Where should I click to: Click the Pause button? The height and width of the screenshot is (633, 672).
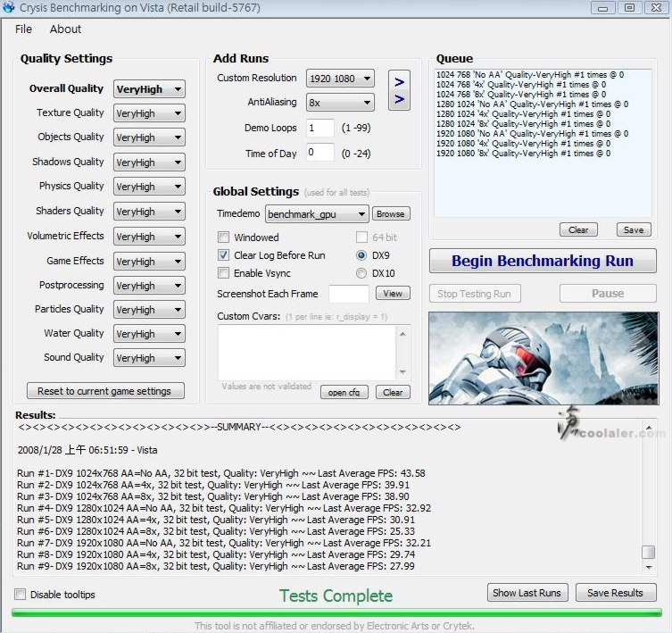[x=608, y=294]
